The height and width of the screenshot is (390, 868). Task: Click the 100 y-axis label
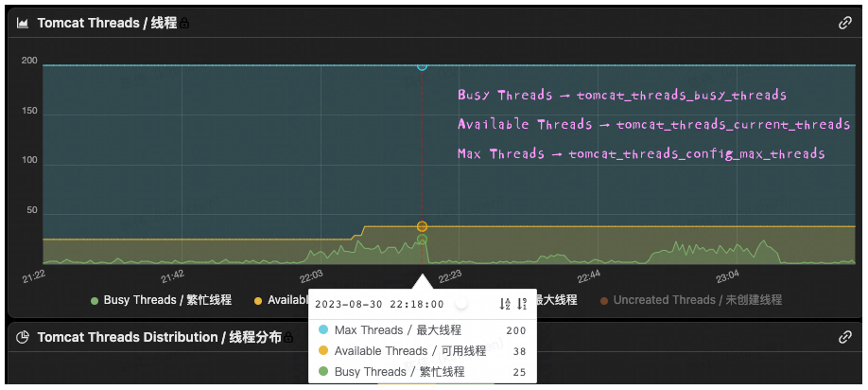(29, 160)
